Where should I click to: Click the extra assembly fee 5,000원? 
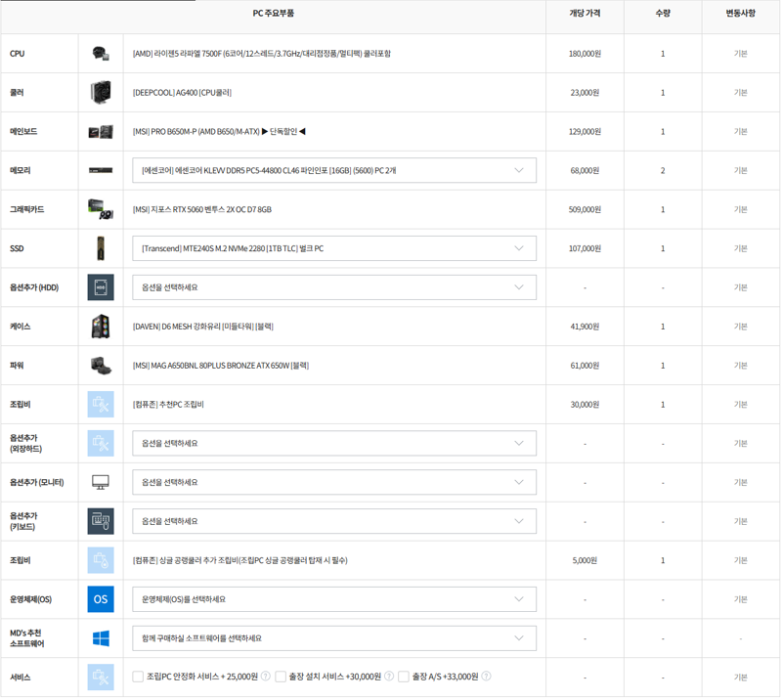[x=585, y=561]
